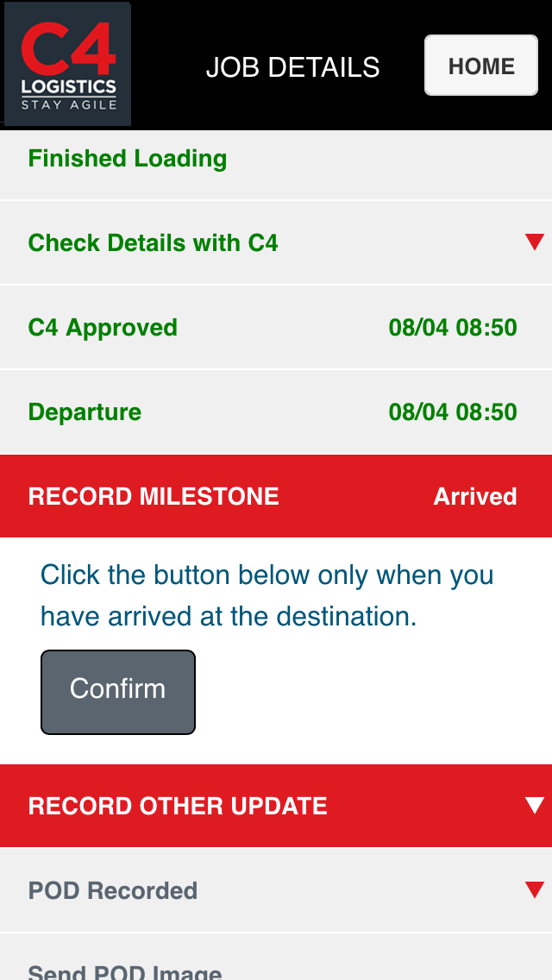Select the Departure milestone label
Screen dimensions: 552x980
click(x=85, y=412)
